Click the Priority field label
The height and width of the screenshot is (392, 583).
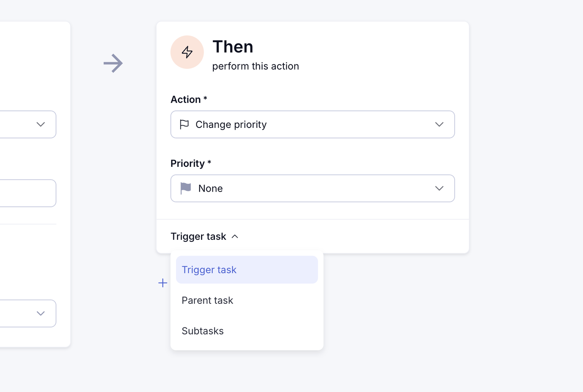pyautogui.click(x=187, y=163)
